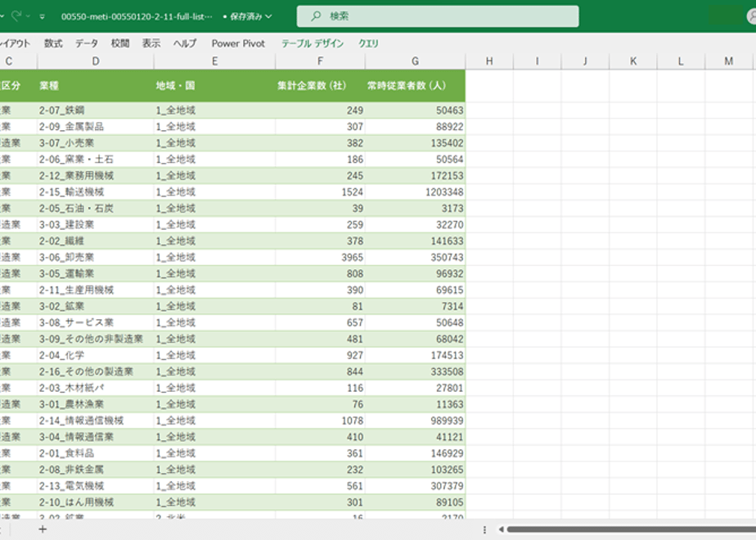
Task: Select cell 3-04_情報通信業
Action: click(x=96, y=437)
